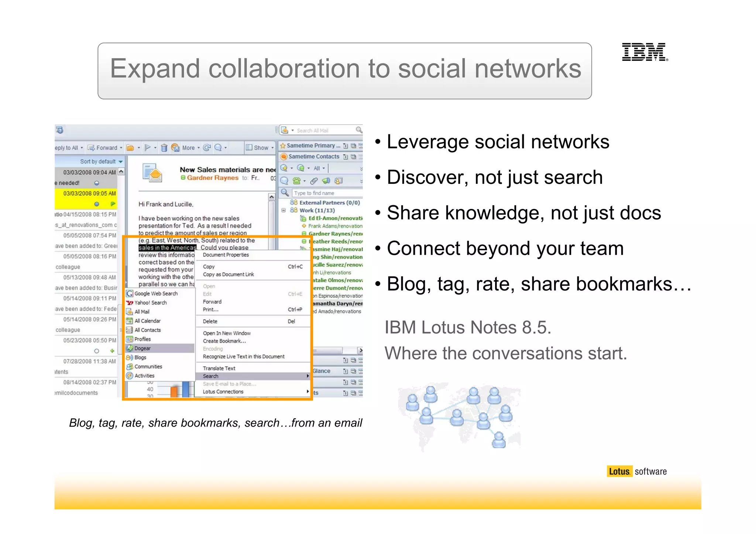Click the Yahoo! Search icon
This screenshot has width=756, height=534.
[x=130, y=303]
